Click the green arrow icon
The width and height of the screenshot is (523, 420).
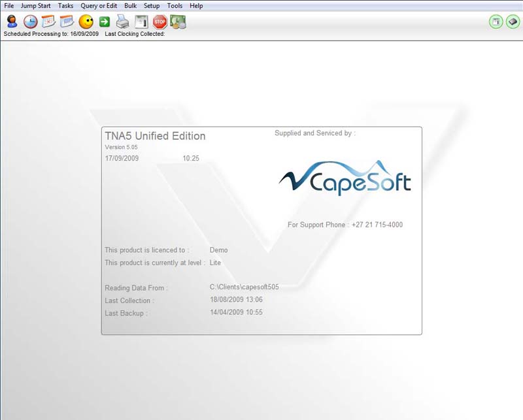(x=105, y=22)
